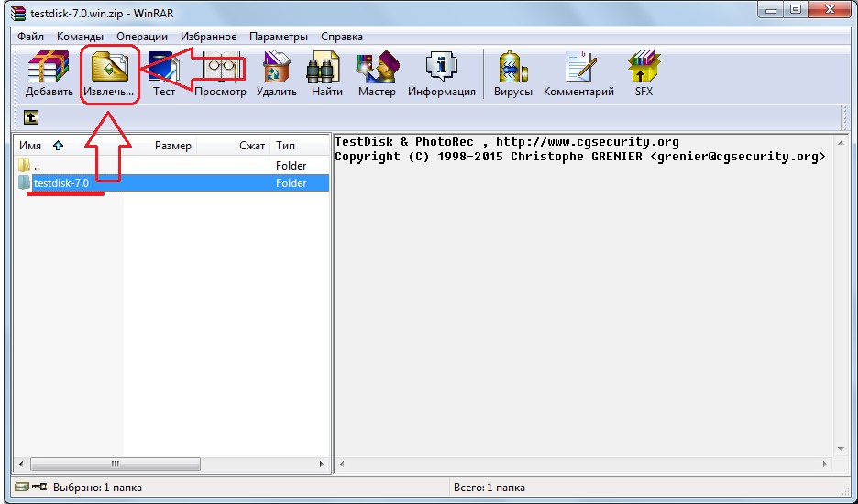Open the Команды menu
This screenshot has height=504, width=858.
(x=80, y=37)
